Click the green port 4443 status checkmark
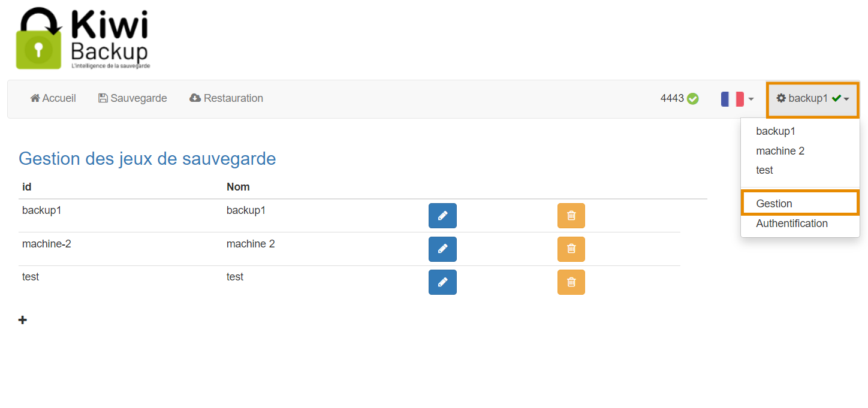 click(693, 99)
